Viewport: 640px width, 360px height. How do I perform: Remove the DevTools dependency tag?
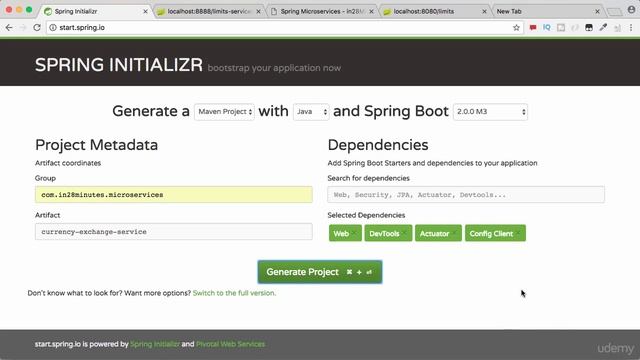tap(404, 233)
